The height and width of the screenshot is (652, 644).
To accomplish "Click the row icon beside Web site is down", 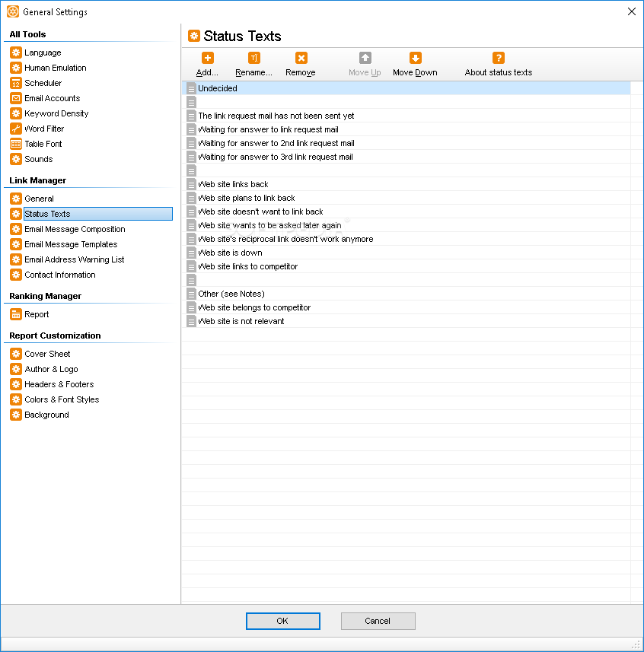I will (191, 253).
